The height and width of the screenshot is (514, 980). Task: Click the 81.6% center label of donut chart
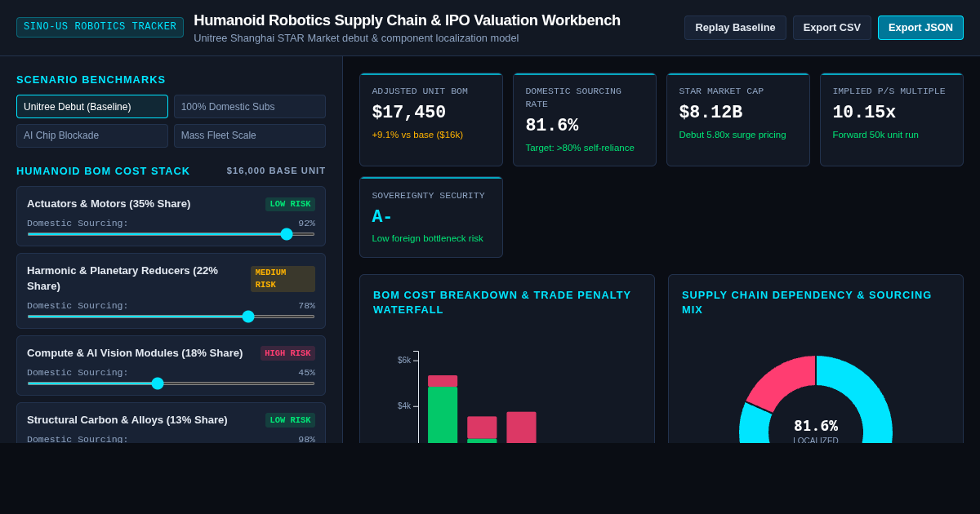(x=816, y=426)
